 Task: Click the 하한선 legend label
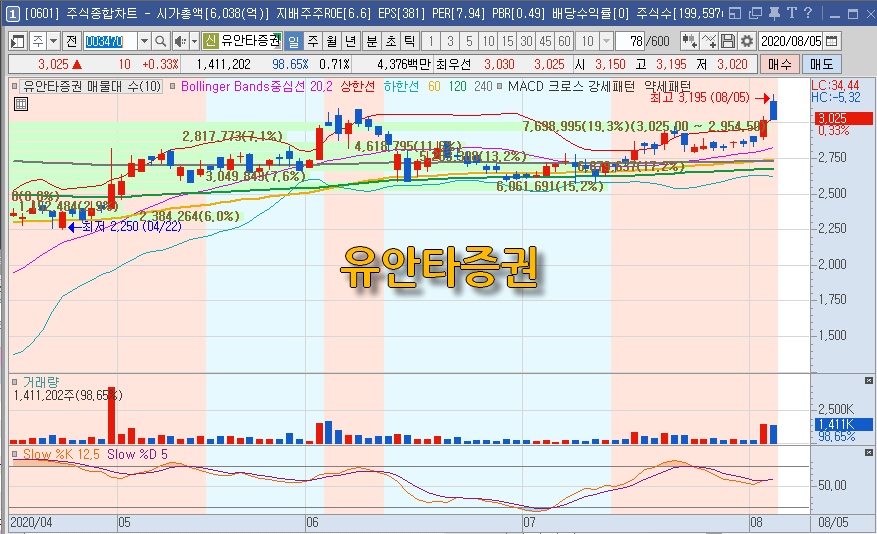point(401,87)
